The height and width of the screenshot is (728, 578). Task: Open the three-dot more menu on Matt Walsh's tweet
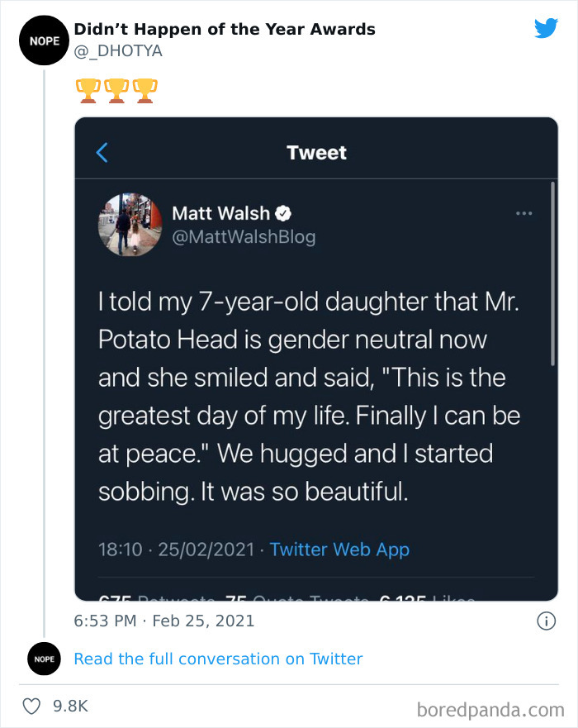coord(524,213)
